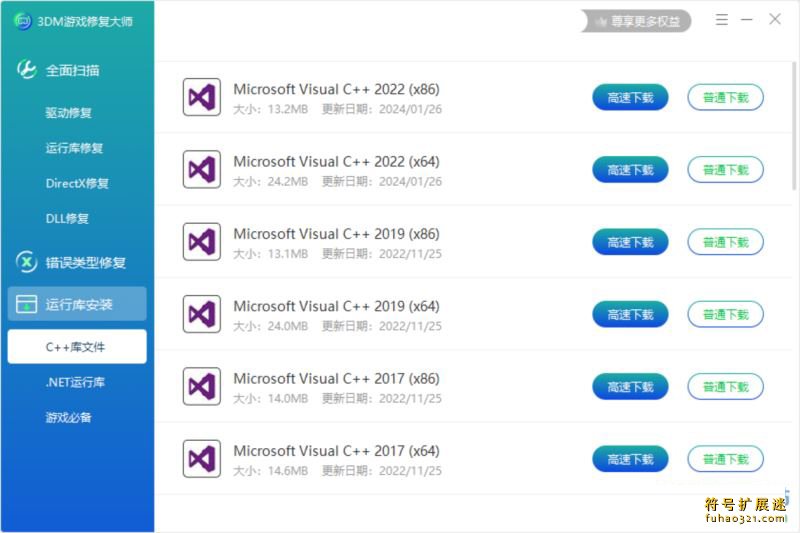Click the title Microsoft Visual C++ 2019 (x64)
This screenshot has width=800, height=533.
[336, 307]
